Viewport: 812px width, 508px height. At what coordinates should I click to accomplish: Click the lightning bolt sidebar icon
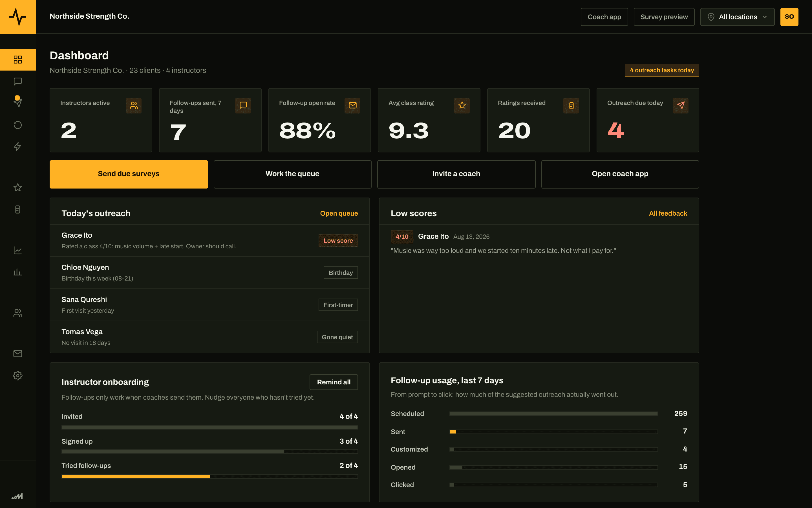pos(18,146)
